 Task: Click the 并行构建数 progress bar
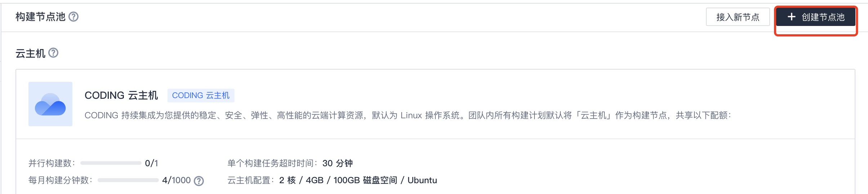tap(111, 163)
